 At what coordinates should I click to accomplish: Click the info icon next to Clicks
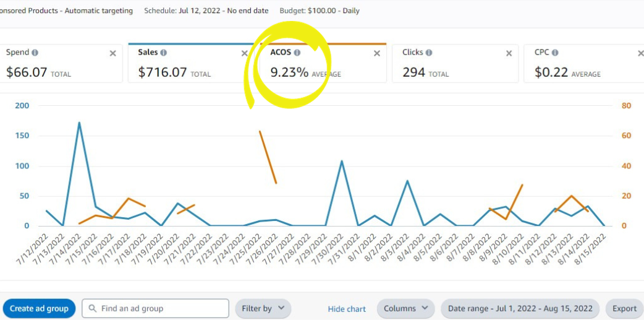point(429,53)
